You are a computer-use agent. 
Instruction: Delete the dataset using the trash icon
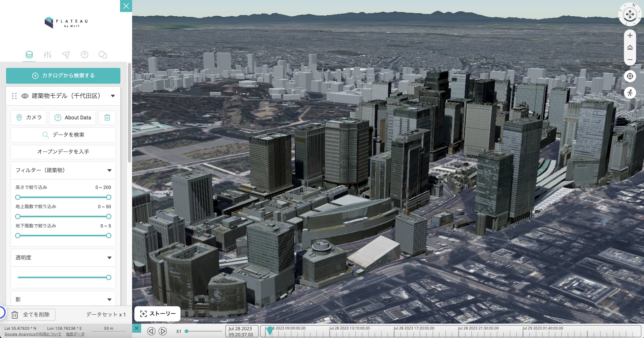tap(107, 118)
